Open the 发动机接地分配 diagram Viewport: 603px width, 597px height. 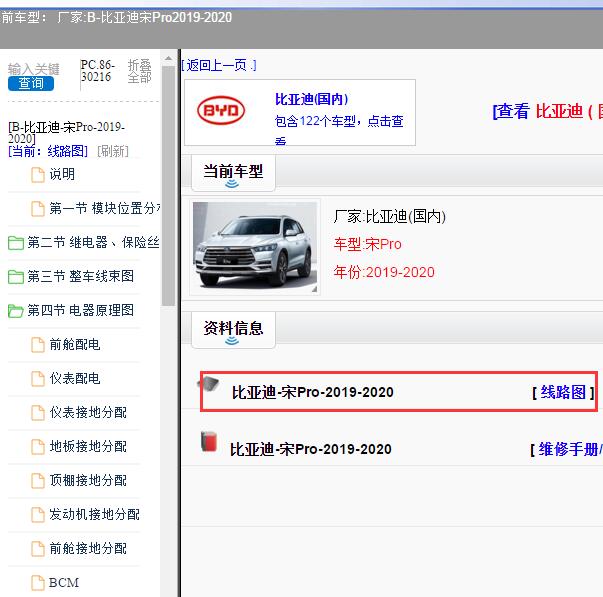[94, 514]
